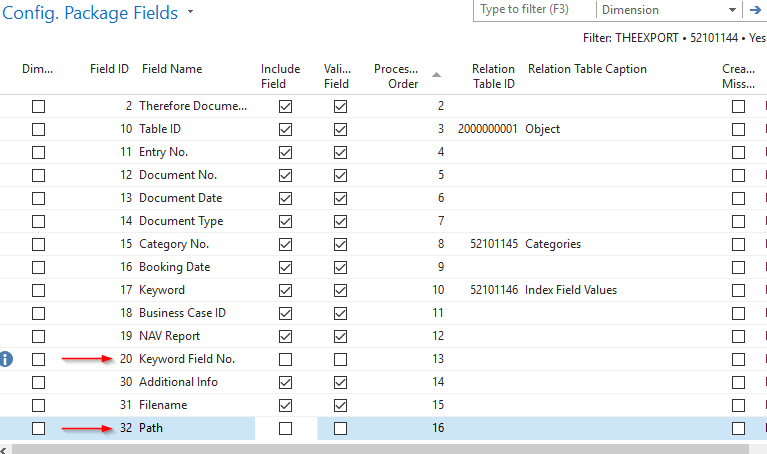Screen dimensions: 767x454
Task: Click the Categories relation table caption
Action: pyautogui.click(x=552, y=244)
